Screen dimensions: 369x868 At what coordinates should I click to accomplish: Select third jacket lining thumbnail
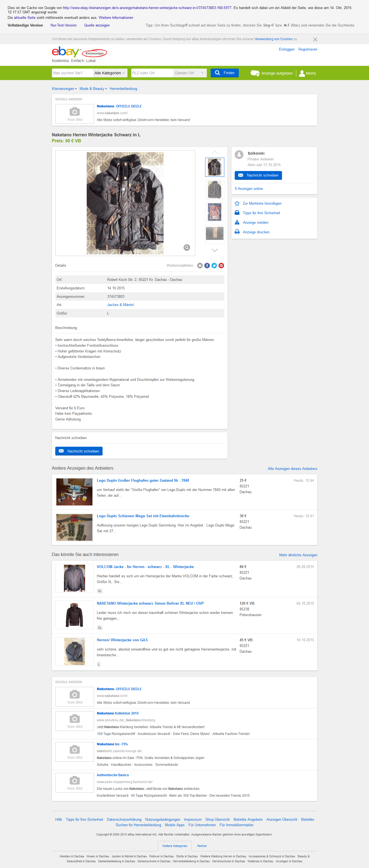214,212
